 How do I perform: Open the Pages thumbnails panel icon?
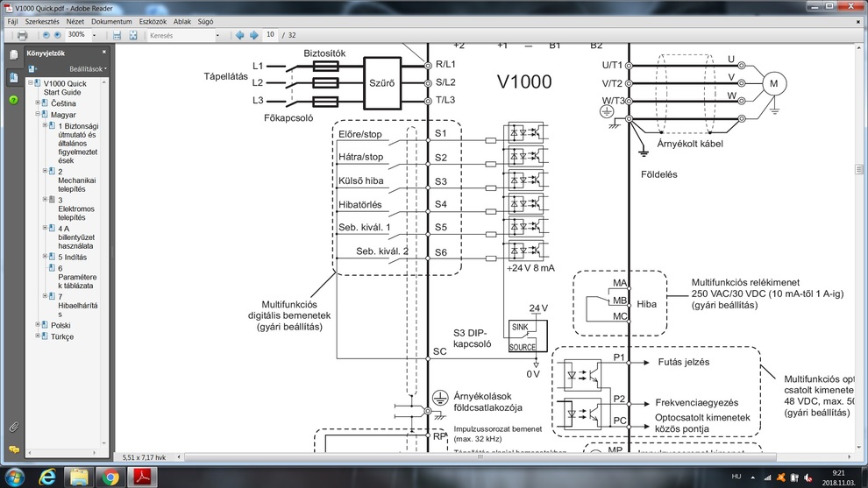[x=13, y=54]
